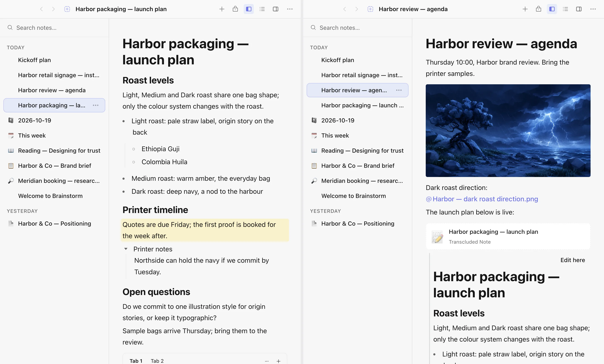The image size is (604, 364).
Task: Open Meridian booking research note in right sidebar
Action: pos(357,181)
